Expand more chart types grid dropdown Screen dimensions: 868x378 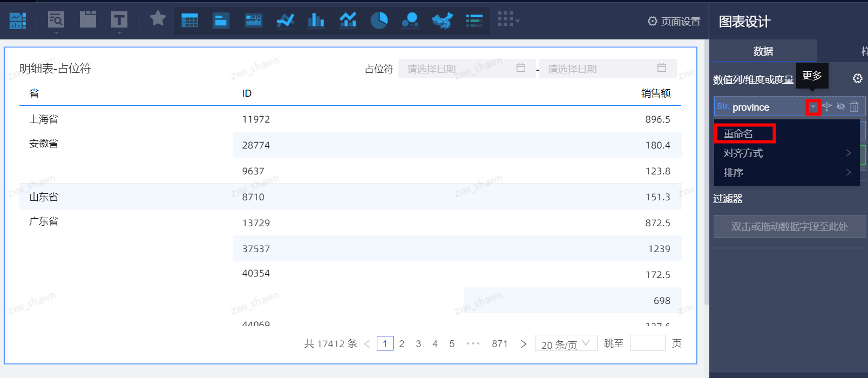click(x=508, y=21)
